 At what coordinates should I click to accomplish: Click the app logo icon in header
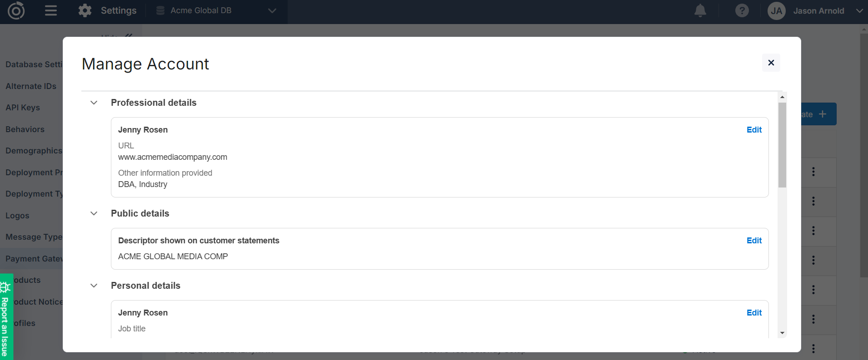point(16,10)
